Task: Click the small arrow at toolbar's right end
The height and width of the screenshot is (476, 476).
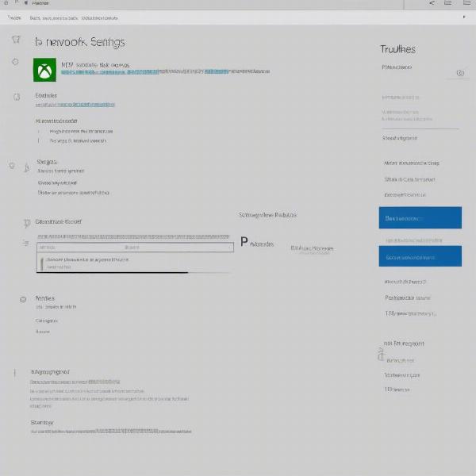Action: (464, 17)
